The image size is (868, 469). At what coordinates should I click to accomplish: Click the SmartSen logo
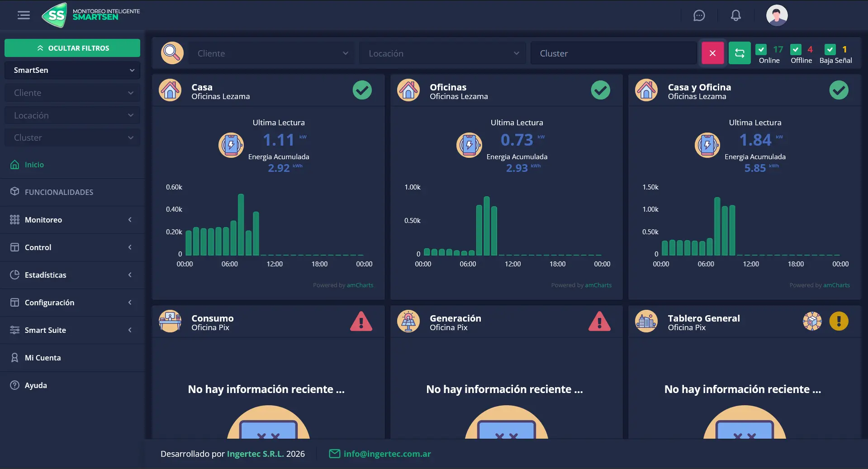coord(90,15)
